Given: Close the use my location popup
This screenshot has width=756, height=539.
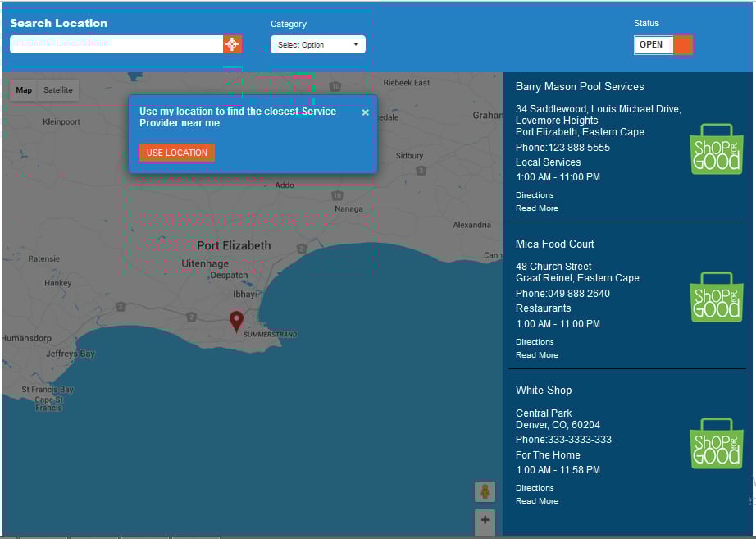Looking at the screenshot, I should (x=366, y=112).
